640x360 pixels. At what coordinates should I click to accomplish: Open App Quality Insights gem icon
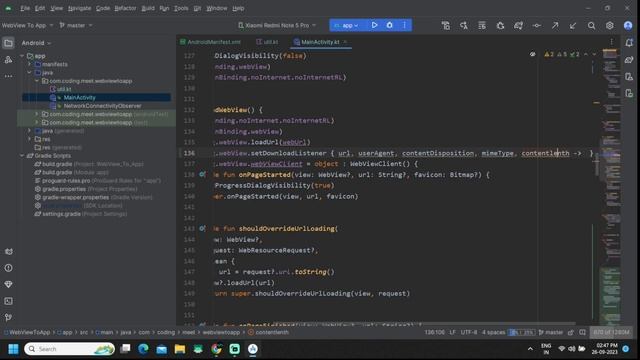point(9,284)
